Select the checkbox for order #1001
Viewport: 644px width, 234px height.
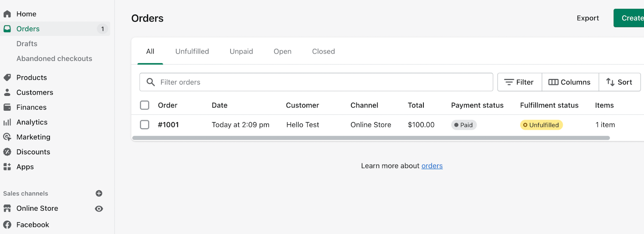(x=144, y=125)
